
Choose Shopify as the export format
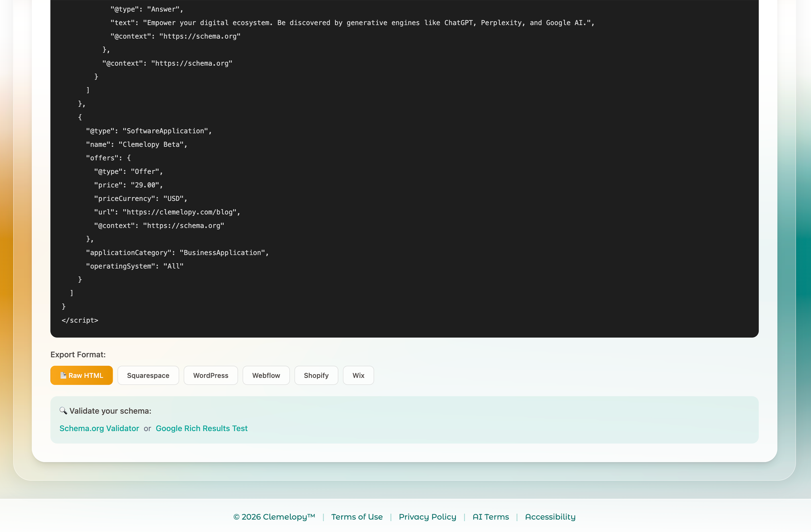coord(316,375)
